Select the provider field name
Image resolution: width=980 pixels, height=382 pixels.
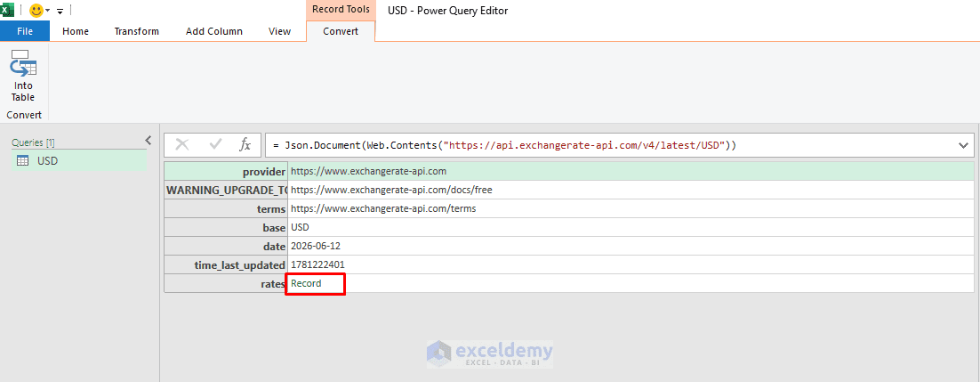(226, 171)
